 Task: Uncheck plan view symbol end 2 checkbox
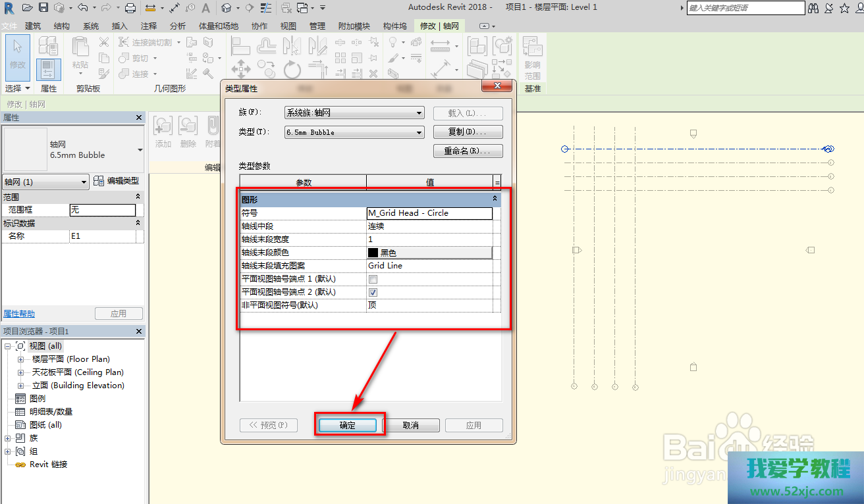tap(373, 292)
